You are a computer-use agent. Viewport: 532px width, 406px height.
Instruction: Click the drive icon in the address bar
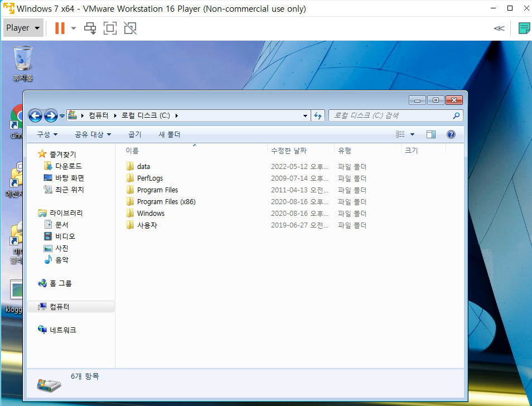point(72,115)
